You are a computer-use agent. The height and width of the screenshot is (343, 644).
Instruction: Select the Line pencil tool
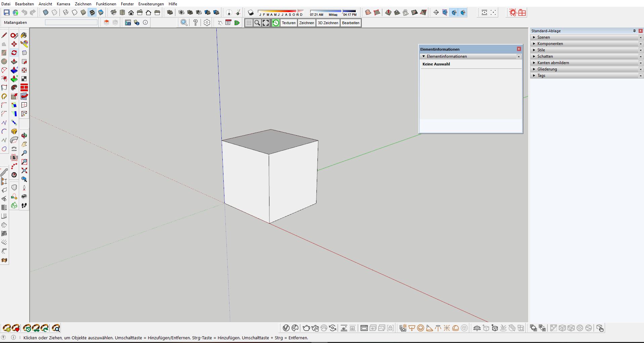[x=4, y=35]
